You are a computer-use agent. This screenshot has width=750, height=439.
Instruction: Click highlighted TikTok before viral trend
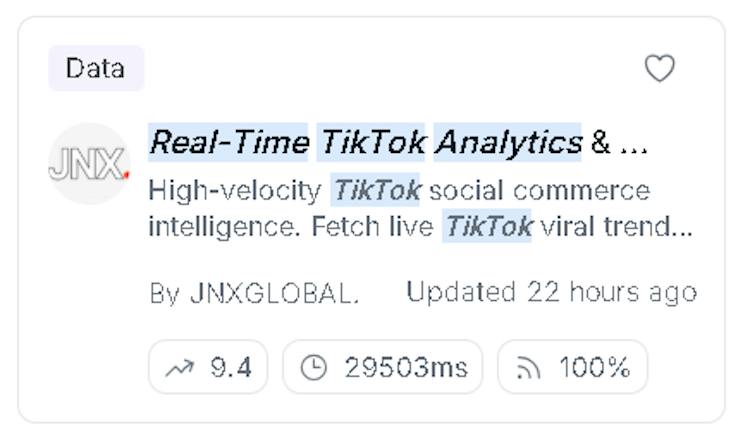(487, 226)
